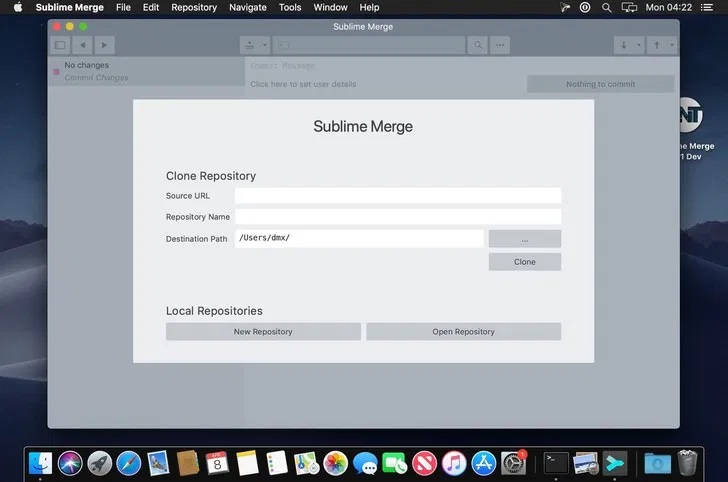Click the push up-arrow icon
Viewport: 728px width, 482px height.
point(657,45)
